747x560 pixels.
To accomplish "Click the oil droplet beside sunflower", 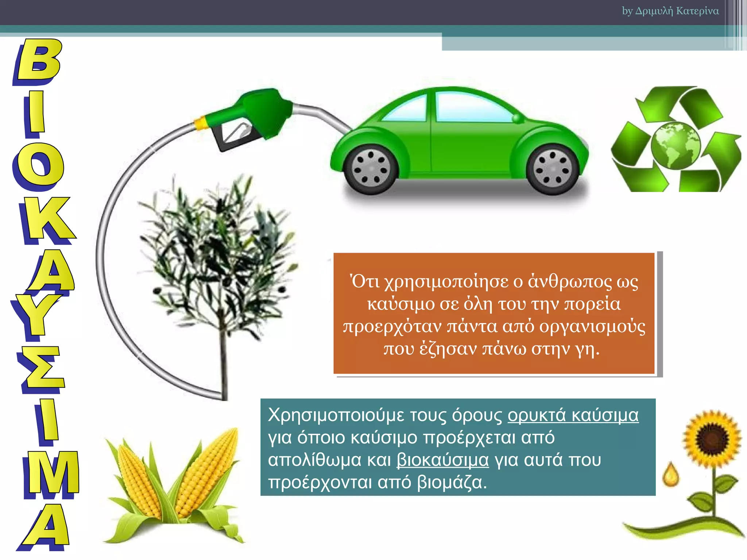I will 671,475.
